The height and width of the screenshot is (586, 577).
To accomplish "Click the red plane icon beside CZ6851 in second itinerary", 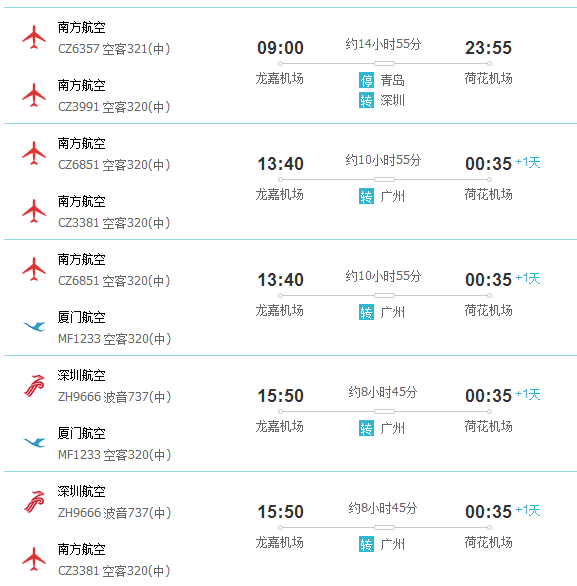I will pos(34,153).
